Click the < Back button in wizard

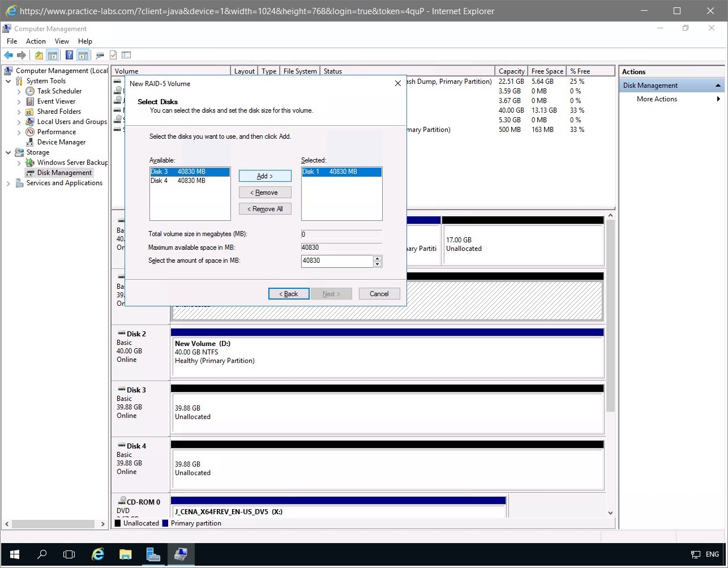click(289, 294)
